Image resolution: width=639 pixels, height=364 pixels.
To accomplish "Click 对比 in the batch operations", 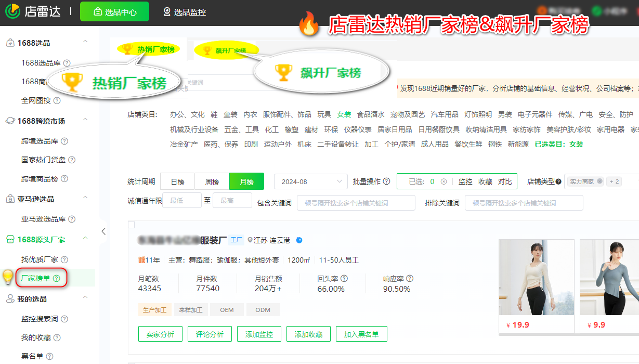I will (505, 181).
